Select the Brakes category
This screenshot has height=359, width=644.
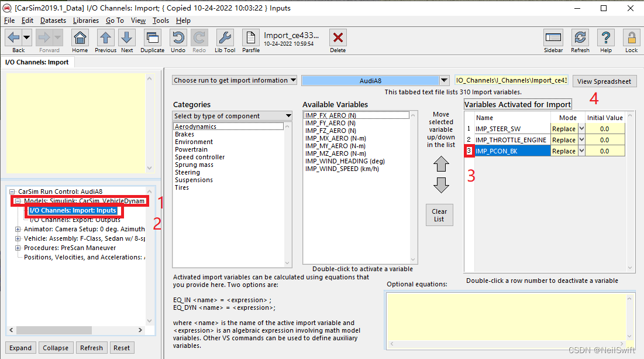pos(184,135)
